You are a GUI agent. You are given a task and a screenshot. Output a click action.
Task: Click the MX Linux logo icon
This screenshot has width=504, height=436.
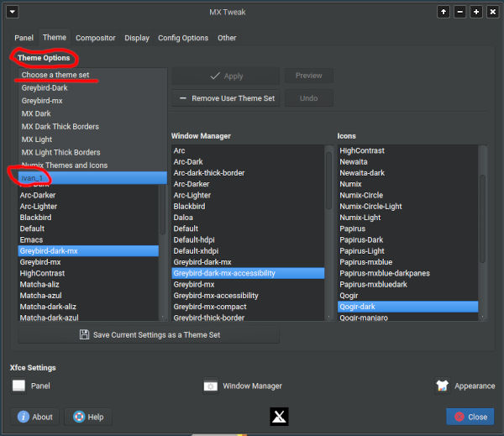click(279, 417)
